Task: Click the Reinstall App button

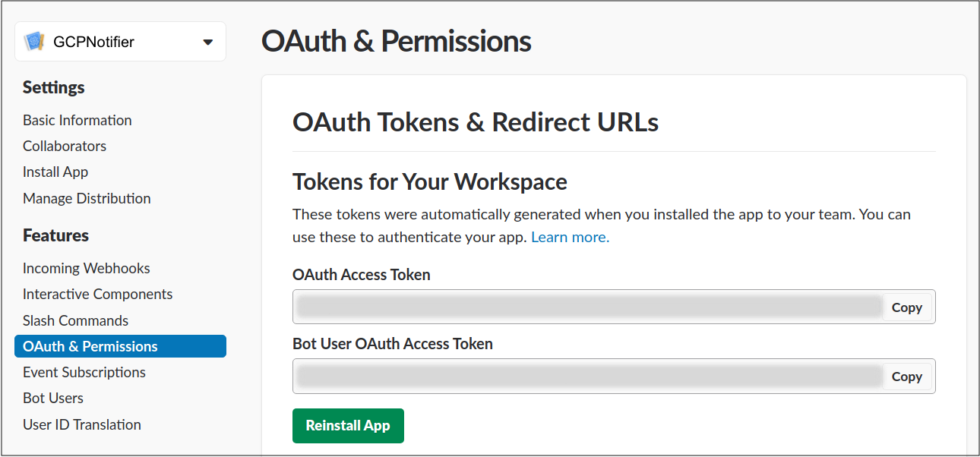Action: (x=348, y=426)
